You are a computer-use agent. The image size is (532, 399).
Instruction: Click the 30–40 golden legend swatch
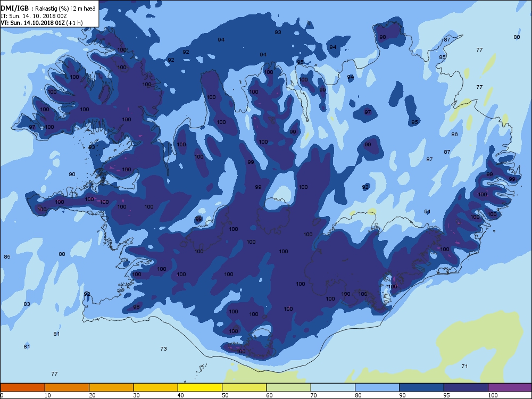[156, 387]
